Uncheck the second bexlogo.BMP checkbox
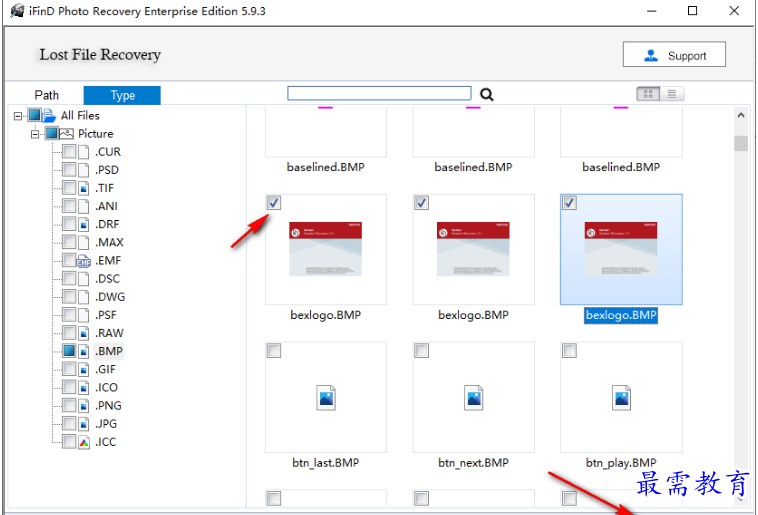Screen dimensions: 758x515 coord(422,203)
